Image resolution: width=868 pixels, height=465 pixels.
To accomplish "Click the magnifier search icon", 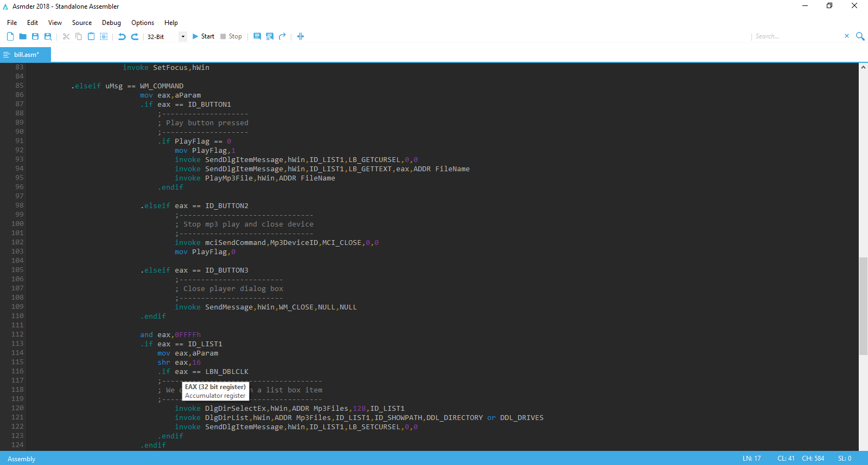I will 860,36.
